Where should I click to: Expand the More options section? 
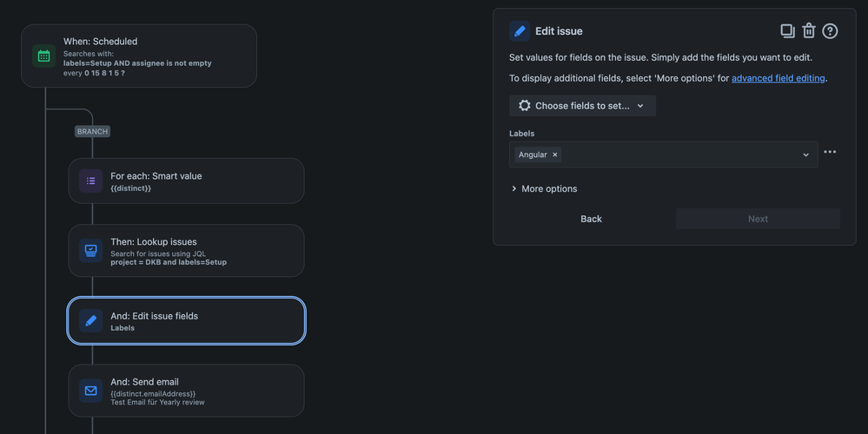pos(544,188)
